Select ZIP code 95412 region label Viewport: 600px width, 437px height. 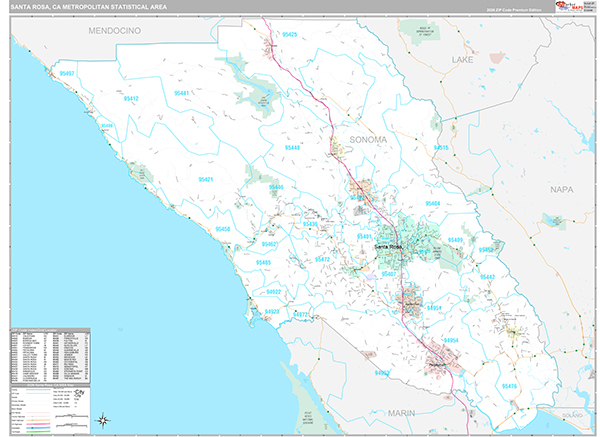(132, 99)
